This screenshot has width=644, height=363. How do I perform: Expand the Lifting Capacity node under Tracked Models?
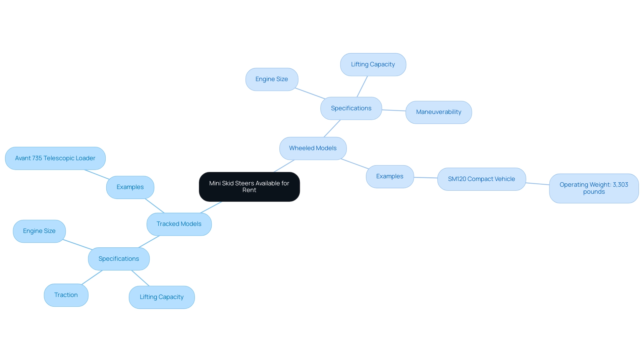point(162,296)
